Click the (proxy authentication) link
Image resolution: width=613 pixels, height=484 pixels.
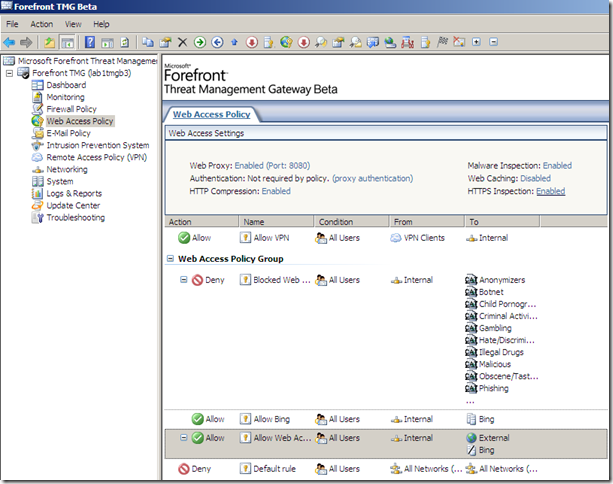373,178
